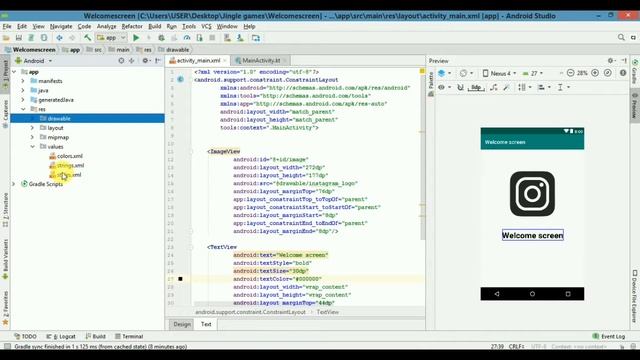Open the Refactor menu
640x360 pixels.
(x=132, y=26)
